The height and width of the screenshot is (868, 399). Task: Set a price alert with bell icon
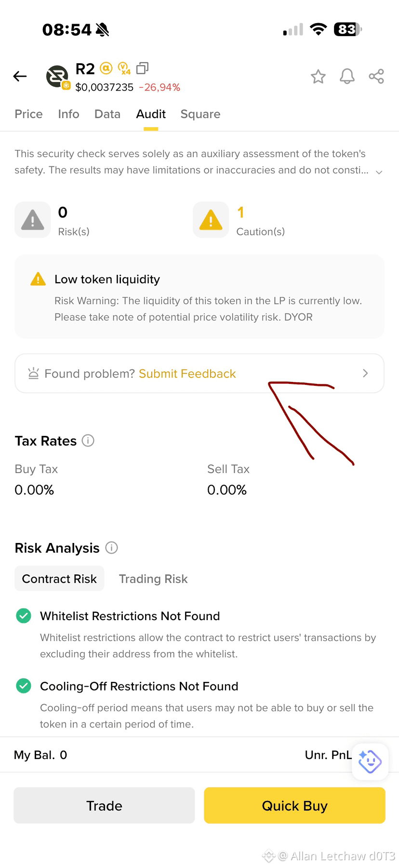point(347,76)
